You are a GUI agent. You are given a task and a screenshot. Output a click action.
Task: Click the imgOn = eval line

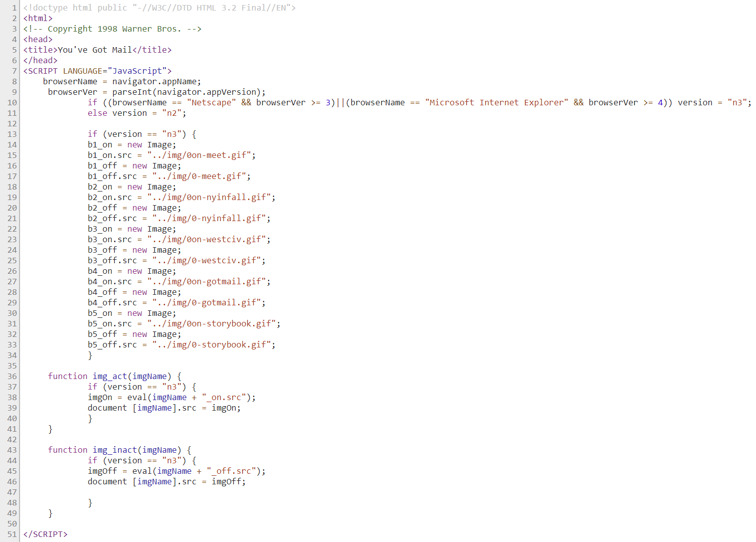(171, 397)
